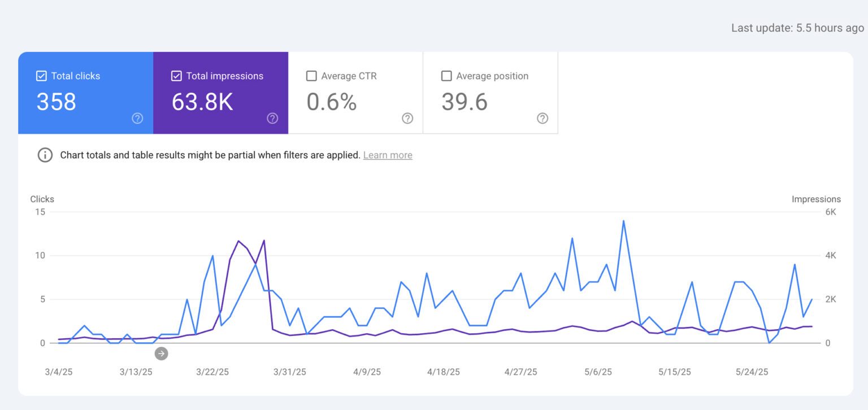Viewport: 868px width, 410px height.
Task: Open the Total impressions help tooltip icon
Action: pyautogui.click(x=272, y=118)
